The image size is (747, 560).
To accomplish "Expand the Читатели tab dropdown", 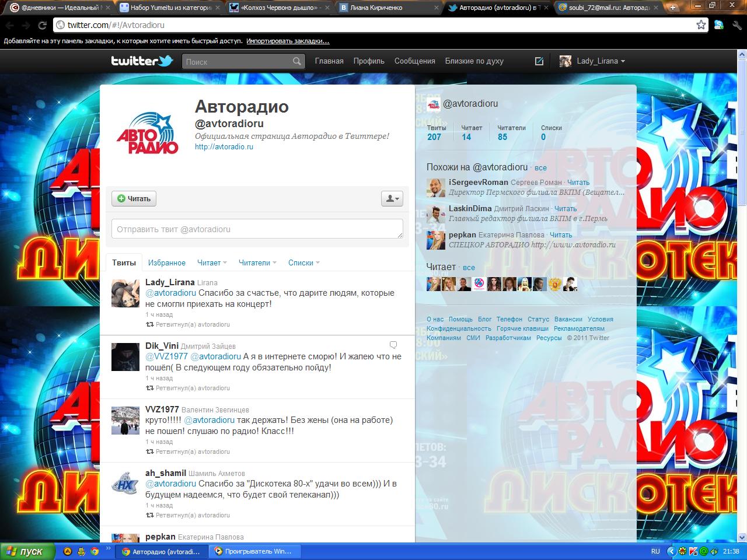I will pyautogui.click(x=274, y=263).
